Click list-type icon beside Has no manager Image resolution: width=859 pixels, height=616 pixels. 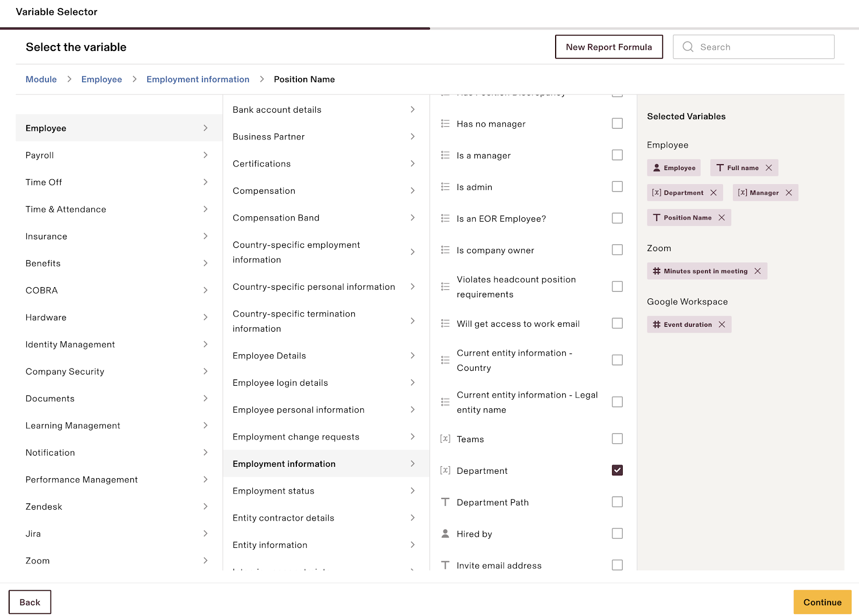[445, 123]
